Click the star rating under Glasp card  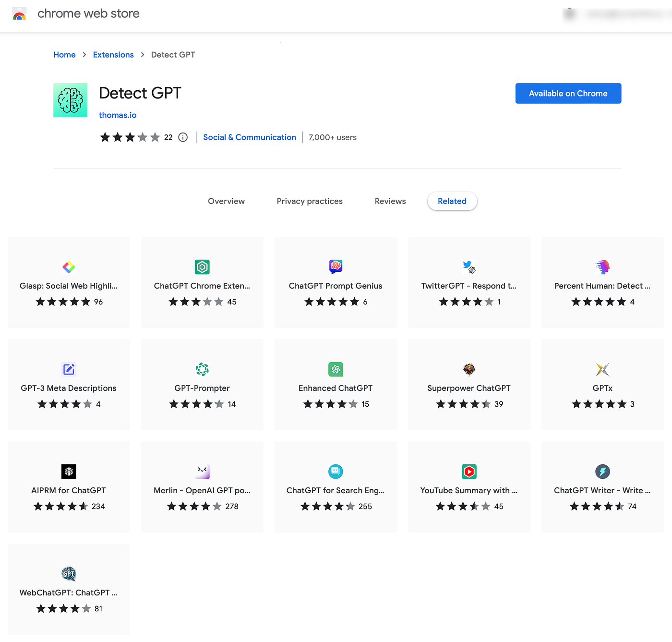coord(63,302)
